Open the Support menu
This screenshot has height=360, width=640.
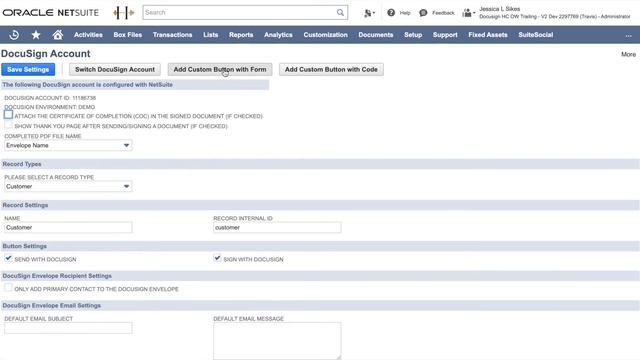click(x=445, y=35)
